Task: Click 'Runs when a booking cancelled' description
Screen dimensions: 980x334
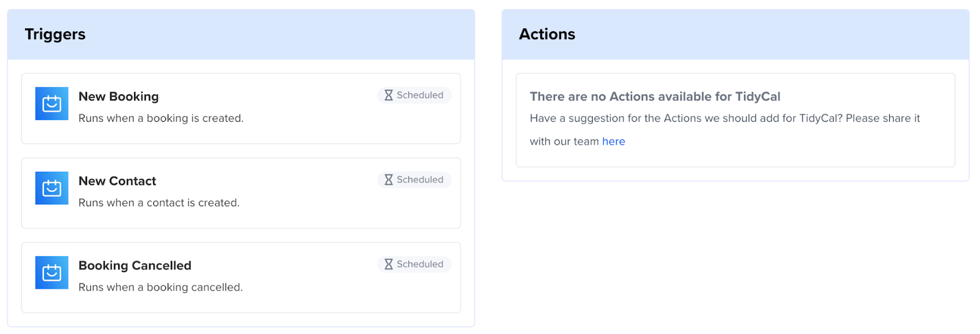Action: click(160, 287)
